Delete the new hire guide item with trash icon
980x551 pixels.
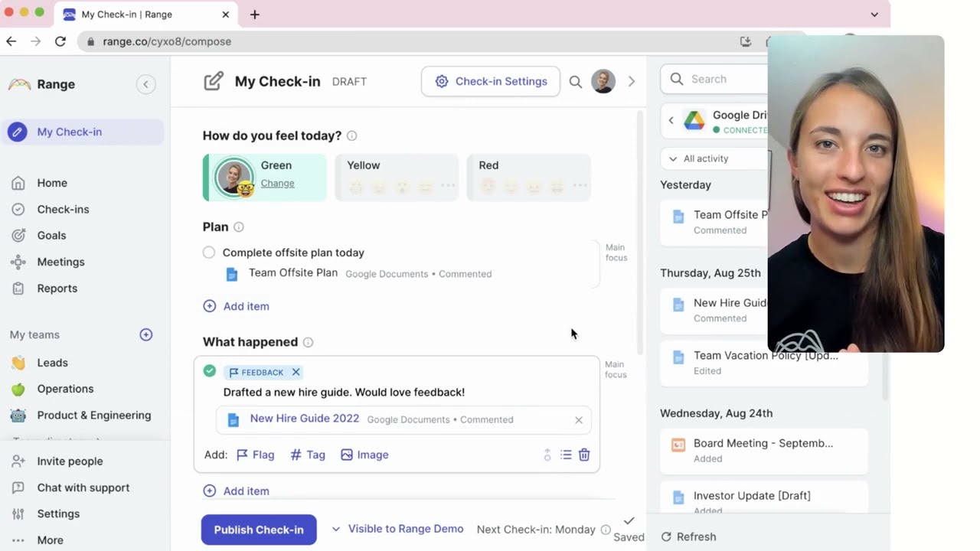pos(584,455)
